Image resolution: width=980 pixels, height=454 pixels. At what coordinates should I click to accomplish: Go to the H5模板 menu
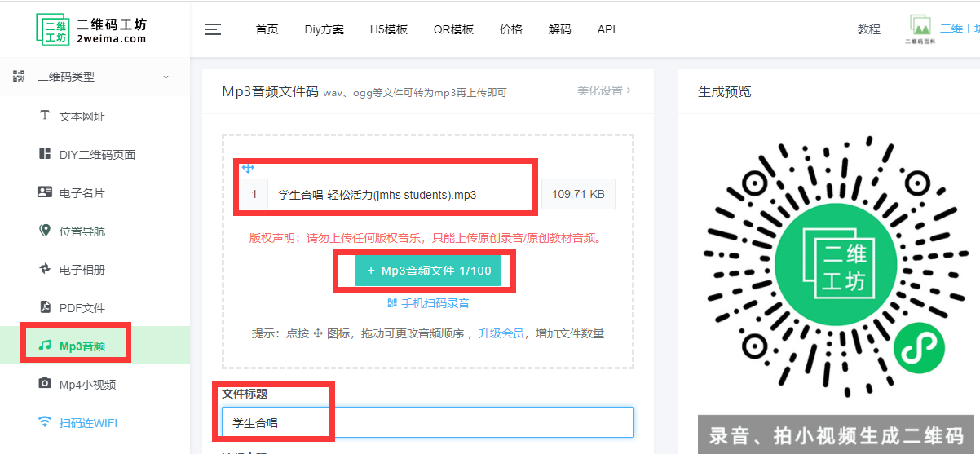pyautogui.click(x=388, y=29)
